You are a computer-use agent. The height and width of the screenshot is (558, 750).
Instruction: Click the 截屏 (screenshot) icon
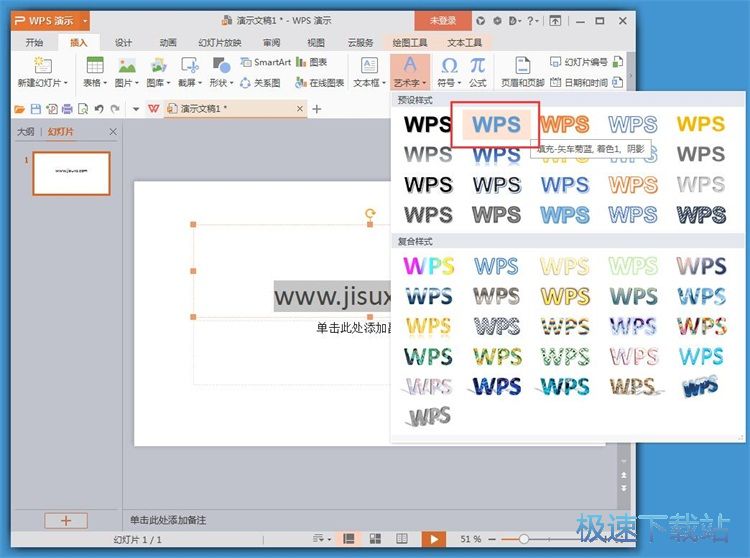point(189,66)
